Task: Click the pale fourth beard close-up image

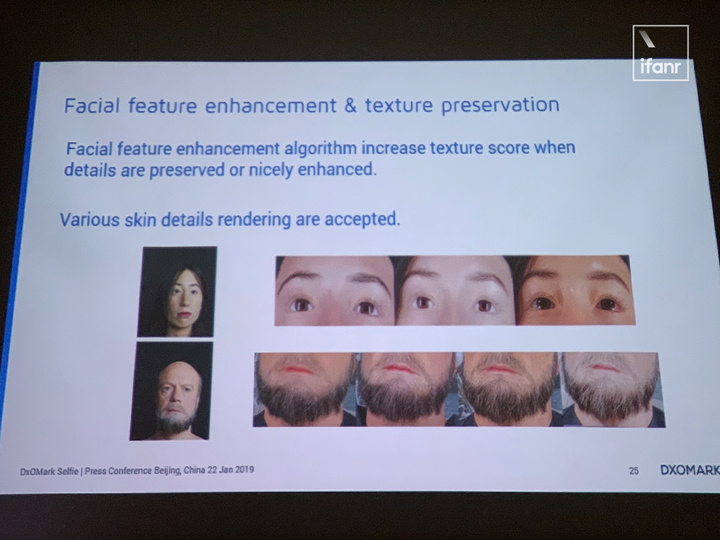Action: point(613,390)
